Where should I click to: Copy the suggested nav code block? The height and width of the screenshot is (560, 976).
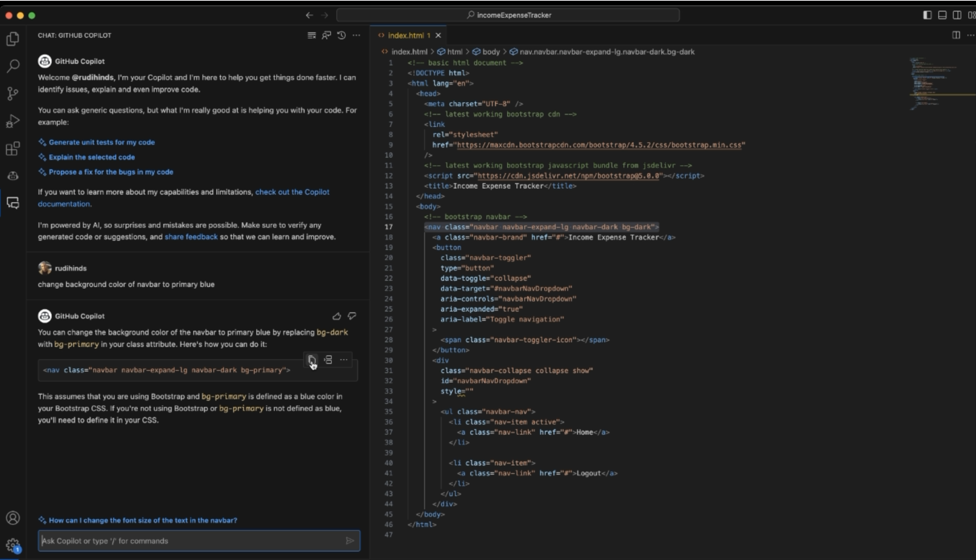(x=312, y=360)
